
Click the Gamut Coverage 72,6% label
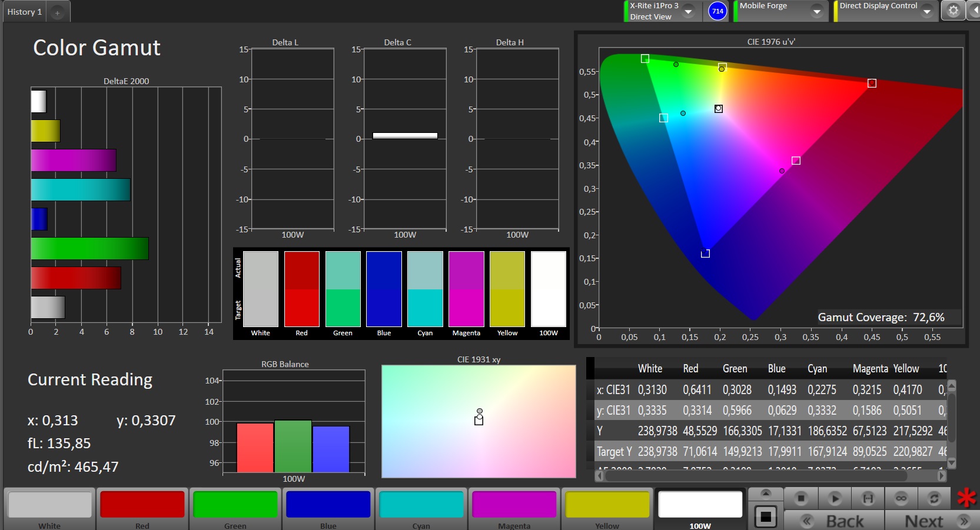[881, 317]
